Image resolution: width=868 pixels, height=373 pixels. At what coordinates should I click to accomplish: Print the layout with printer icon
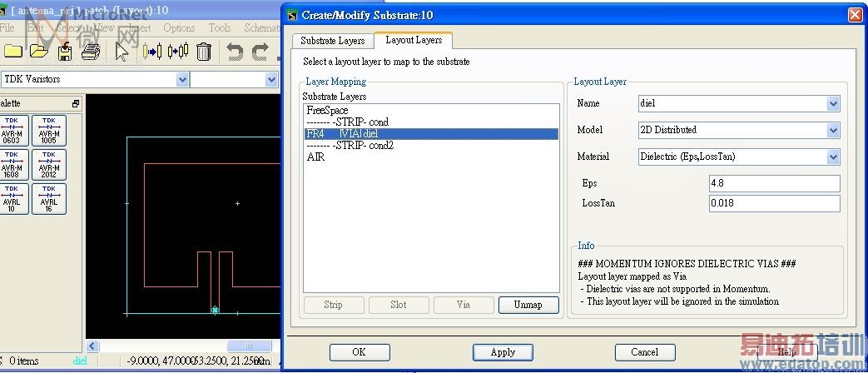click(91, 52)
